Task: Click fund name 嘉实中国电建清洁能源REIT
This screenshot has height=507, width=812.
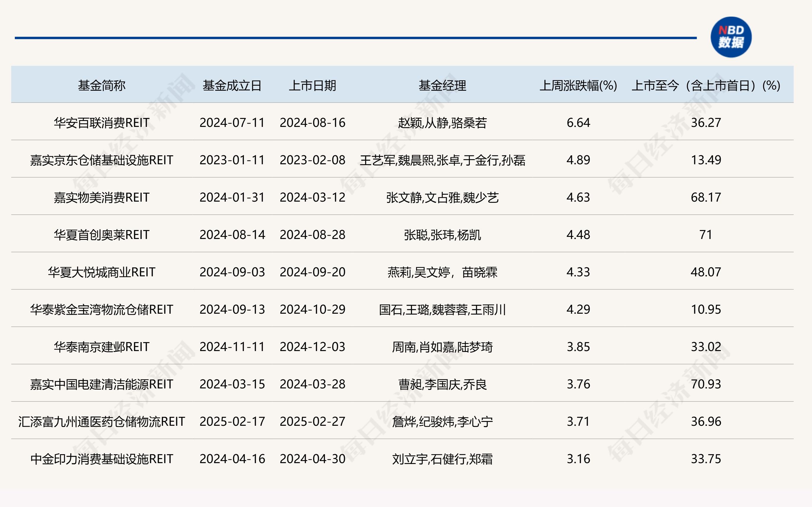Action: [102, 384]
